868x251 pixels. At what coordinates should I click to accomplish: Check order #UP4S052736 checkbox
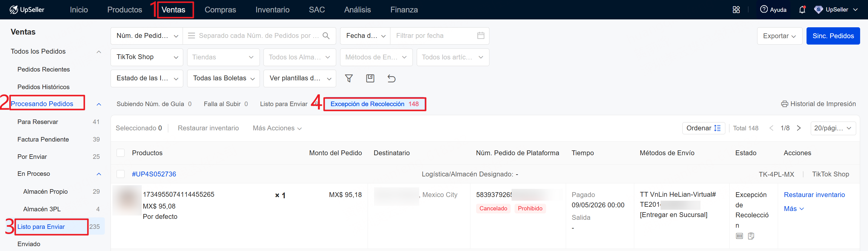pyautogui.click(x=120, y=174)
